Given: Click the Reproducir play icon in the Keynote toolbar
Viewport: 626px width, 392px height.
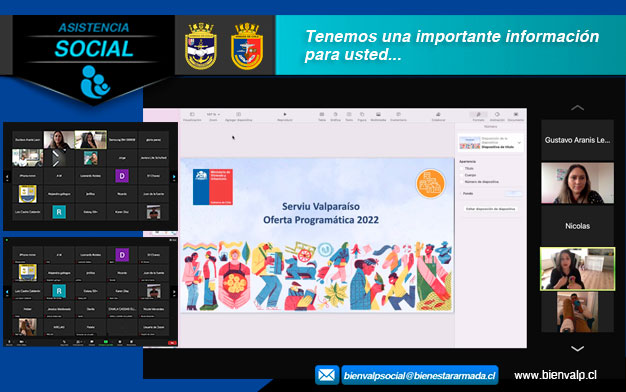Looking at the screenshot, I should pos(285,115).
